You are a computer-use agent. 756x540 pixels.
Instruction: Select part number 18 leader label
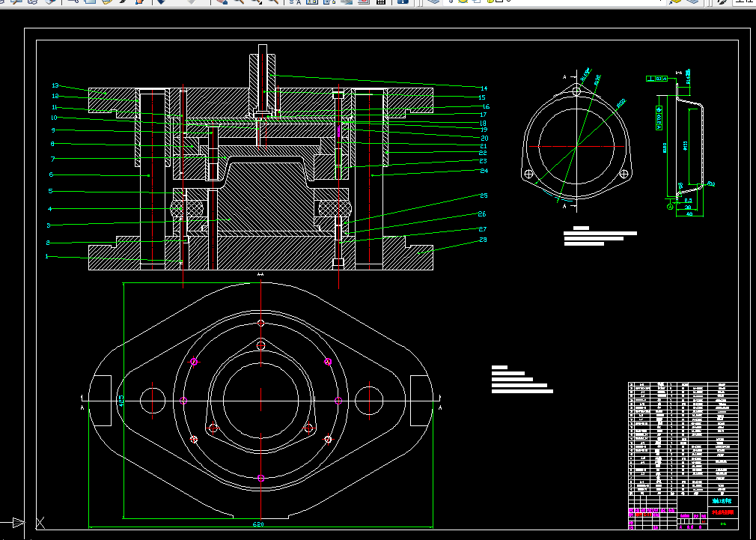click(x=483, y=124)
